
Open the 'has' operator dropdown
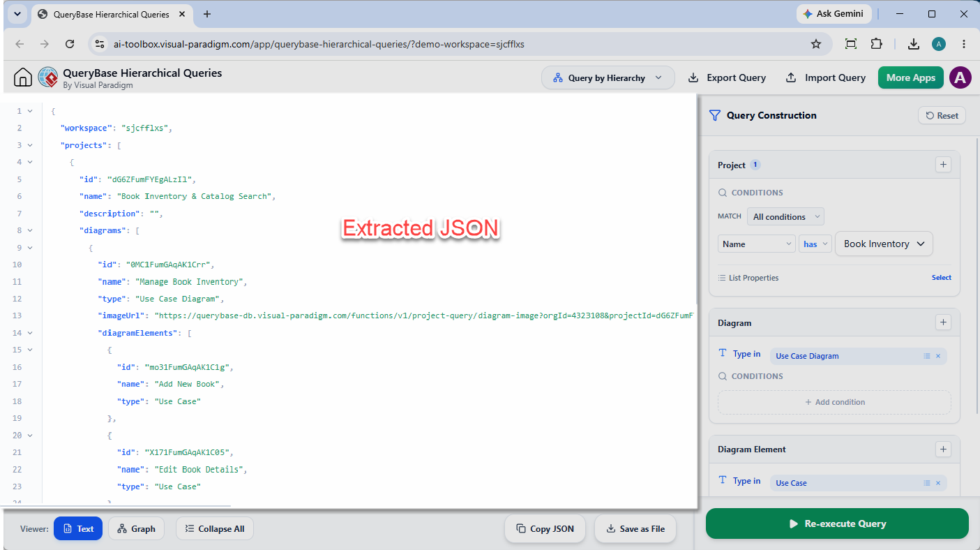pos(815,244)
